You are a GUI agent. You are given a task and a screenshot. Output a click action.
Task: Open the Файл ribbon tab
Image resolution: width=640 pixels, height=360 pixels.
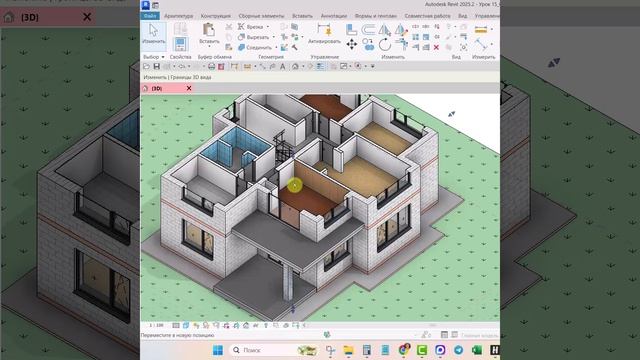pos(150,16)
